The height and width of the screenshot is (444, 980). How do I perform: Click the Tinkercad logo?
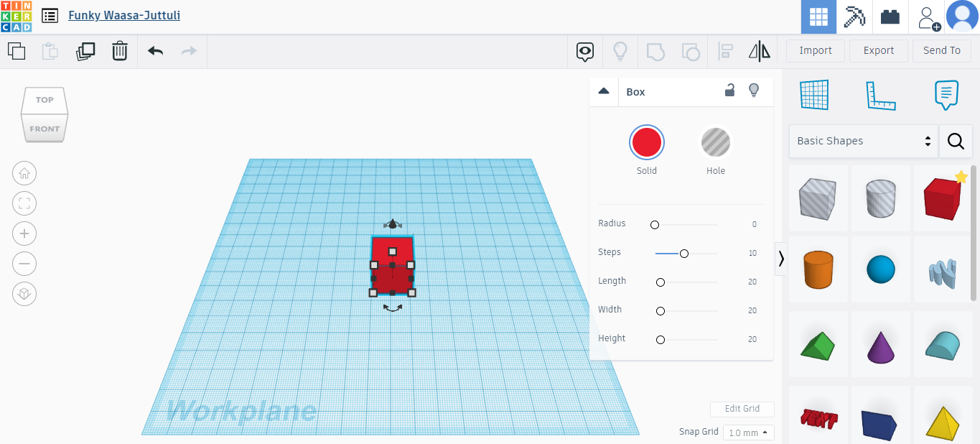pos(16,16)
